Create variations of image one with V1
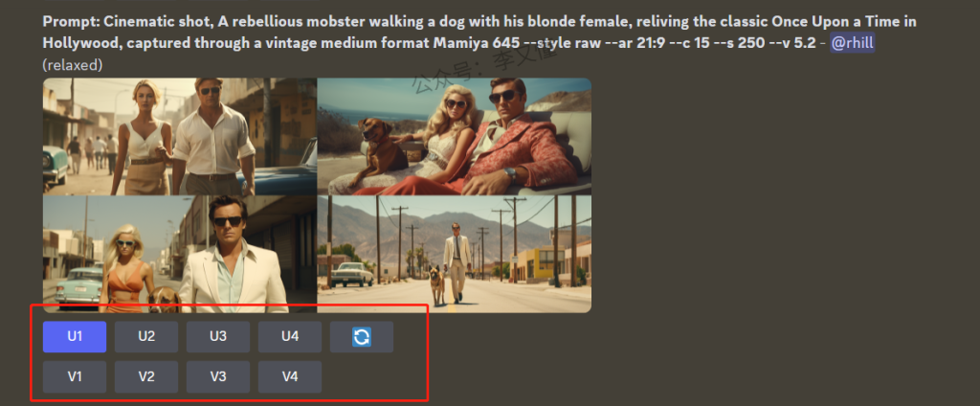This screenshot has width=980, height=406. [x=75, y=376]
